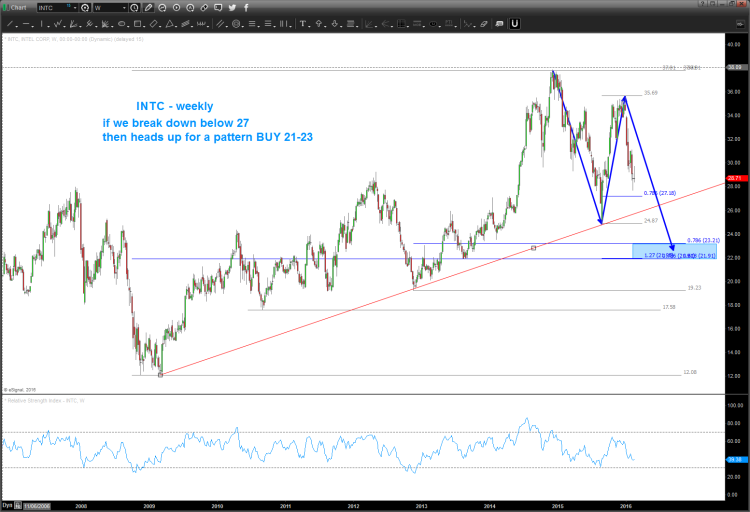
Task: Expand dropdown arrow beside the trend line tool
Action: point(16,26)
